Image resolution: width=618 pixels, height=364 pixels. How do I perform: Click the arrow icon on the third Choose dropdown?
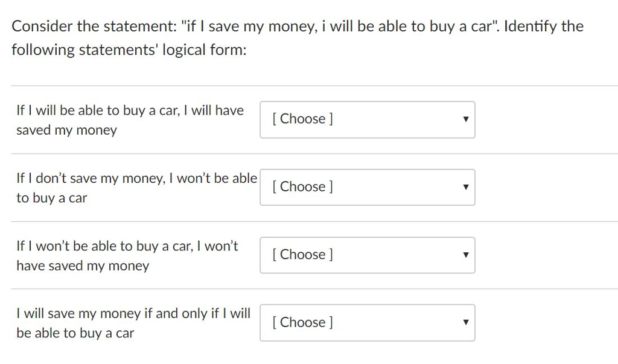coord(465,255)
